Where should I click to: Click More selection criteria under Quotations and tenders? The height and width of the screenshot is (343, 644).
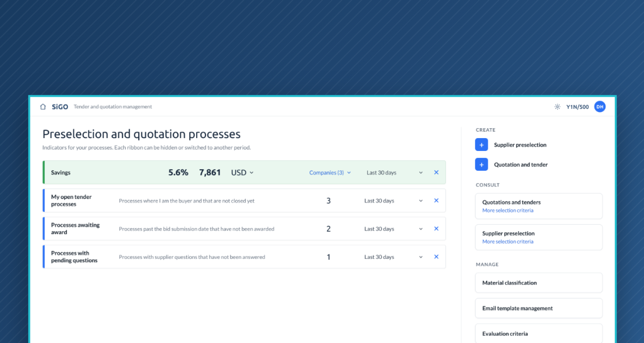click(508, 211)
